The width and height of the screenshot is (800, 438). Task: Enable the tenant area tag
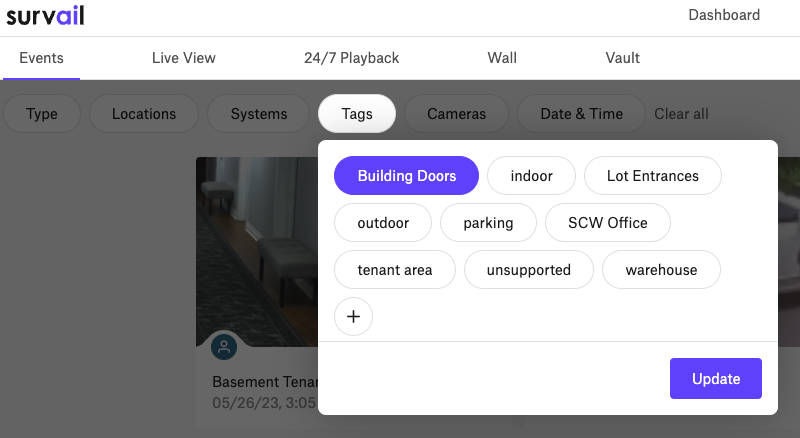(395, 270)
